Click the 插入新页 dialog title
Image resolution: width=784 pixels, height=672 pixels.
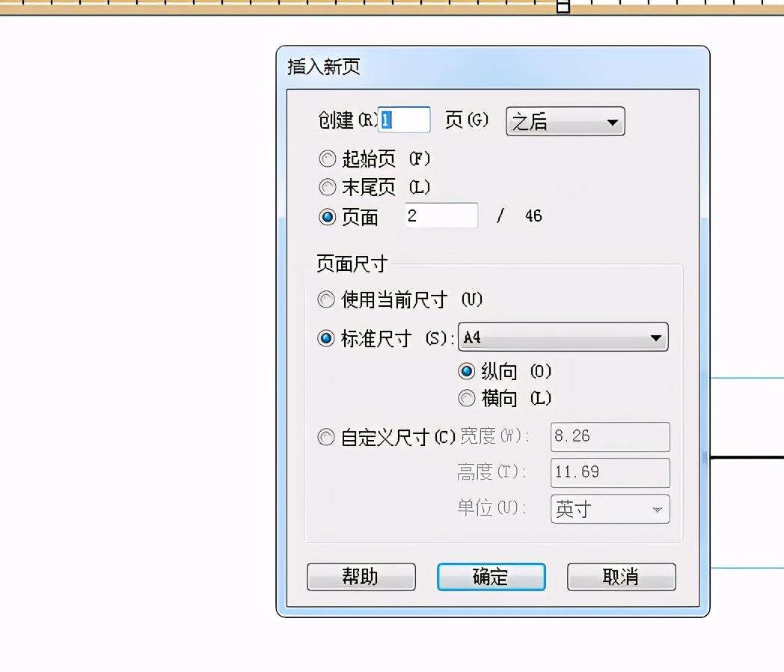(323, 67)
